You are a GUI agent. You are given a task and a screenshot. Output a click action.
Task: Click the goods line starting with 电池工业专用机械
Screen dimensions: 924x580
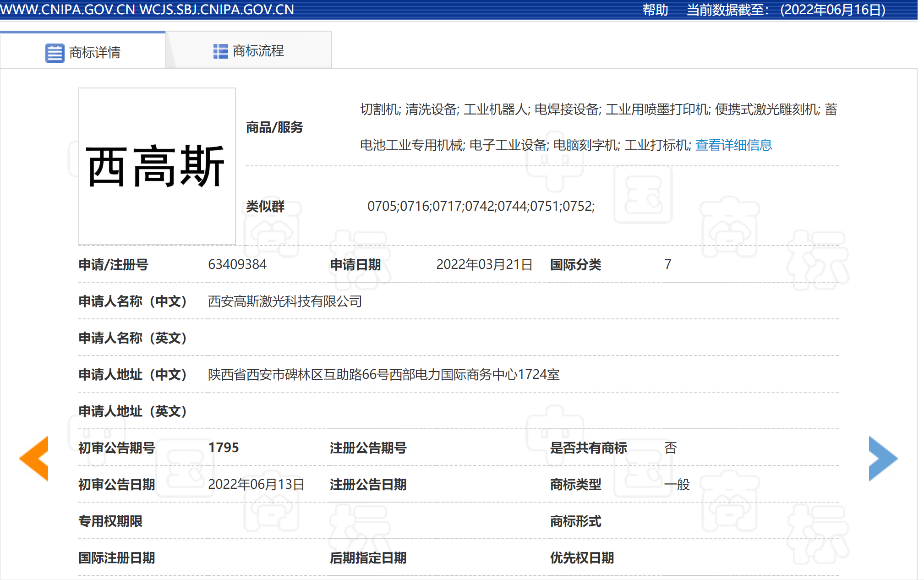tap(525, 145)
